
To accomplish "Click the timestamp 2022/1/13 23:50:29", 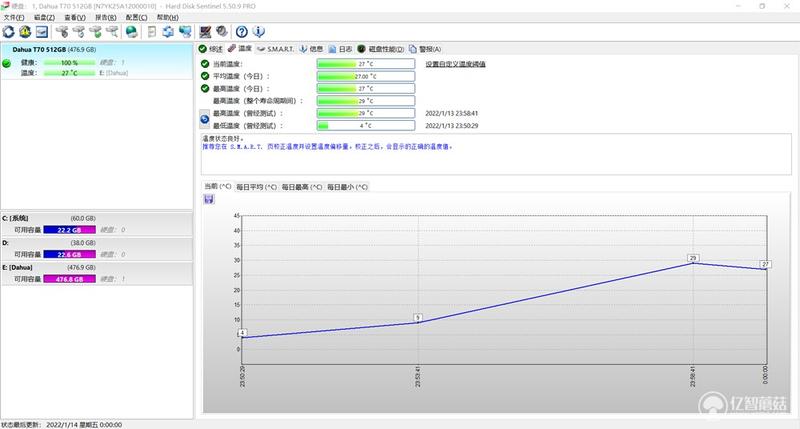I will click(452, 125).
